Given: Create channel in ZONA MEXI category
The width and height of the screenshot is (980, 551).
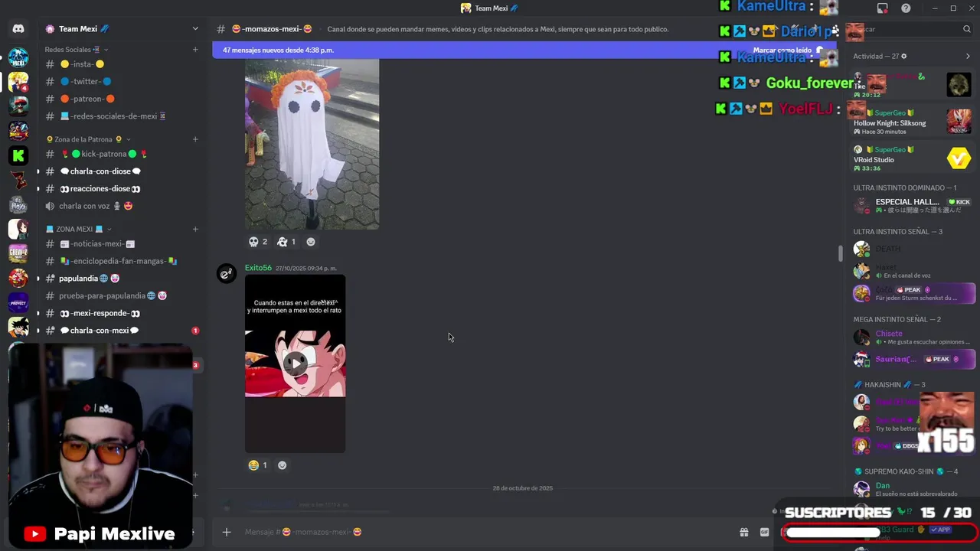Looking at the screenshot, I should [195, 229].
